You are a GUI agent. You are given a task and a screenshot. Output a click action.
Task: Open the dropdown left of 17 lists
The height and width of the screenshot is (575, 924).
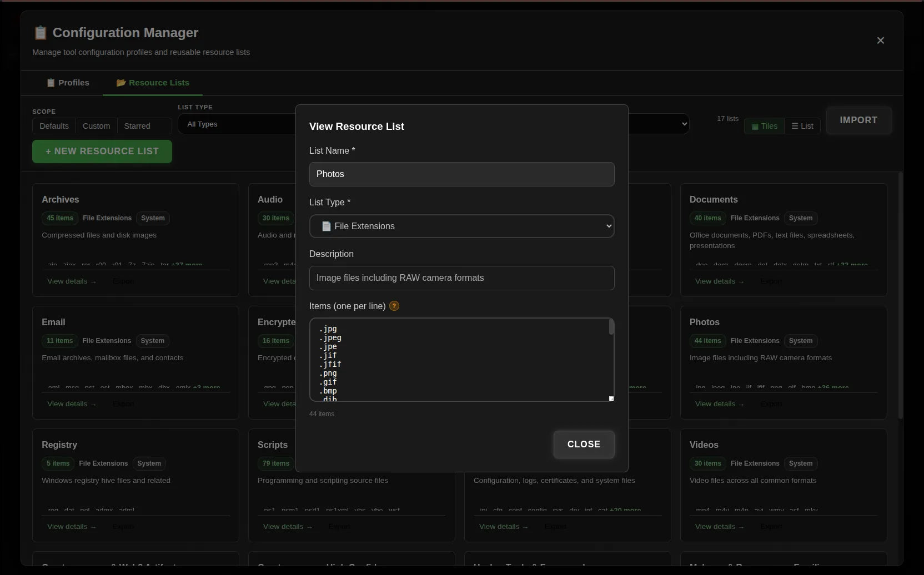point(659,124)
